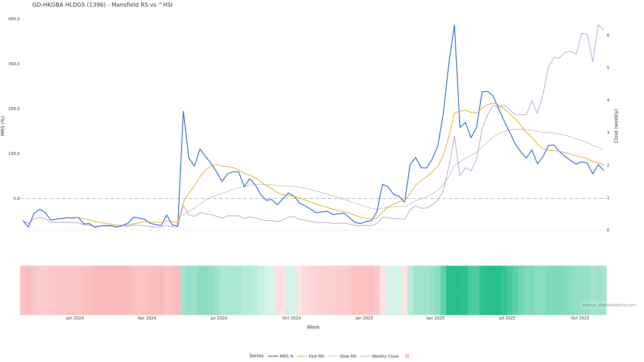Image resolution: width=644 pixels, height=362 pixels.
Task: Click the pink square legend swatch
Action: 407,356
